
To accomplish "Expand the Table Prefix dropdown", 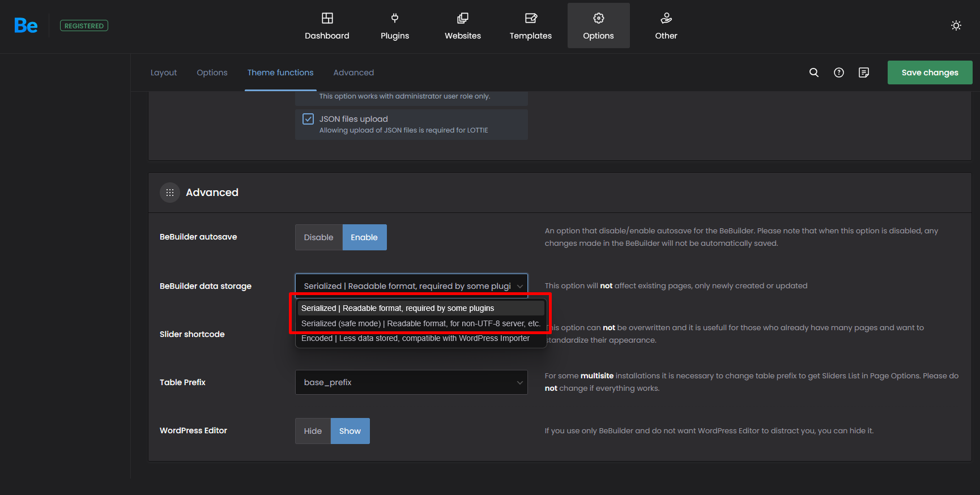I will (411, 382).
